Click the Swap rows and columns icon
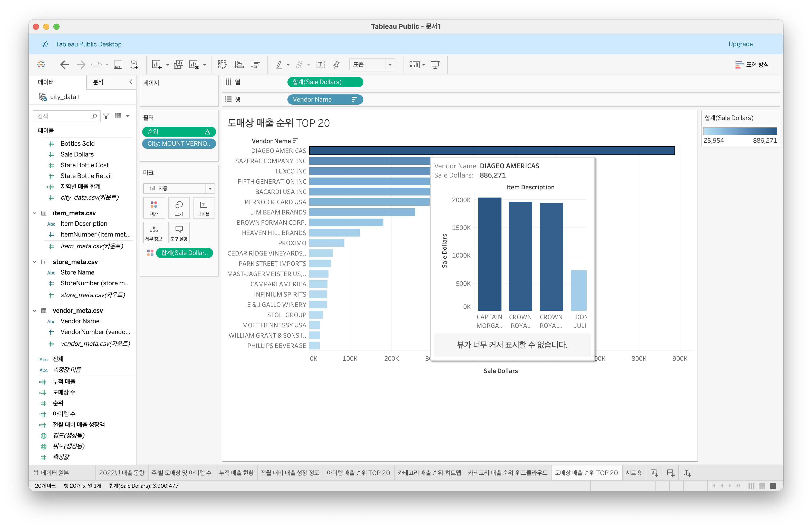The height and width of the screenshot is (529, 812). (x=222, y=64)
